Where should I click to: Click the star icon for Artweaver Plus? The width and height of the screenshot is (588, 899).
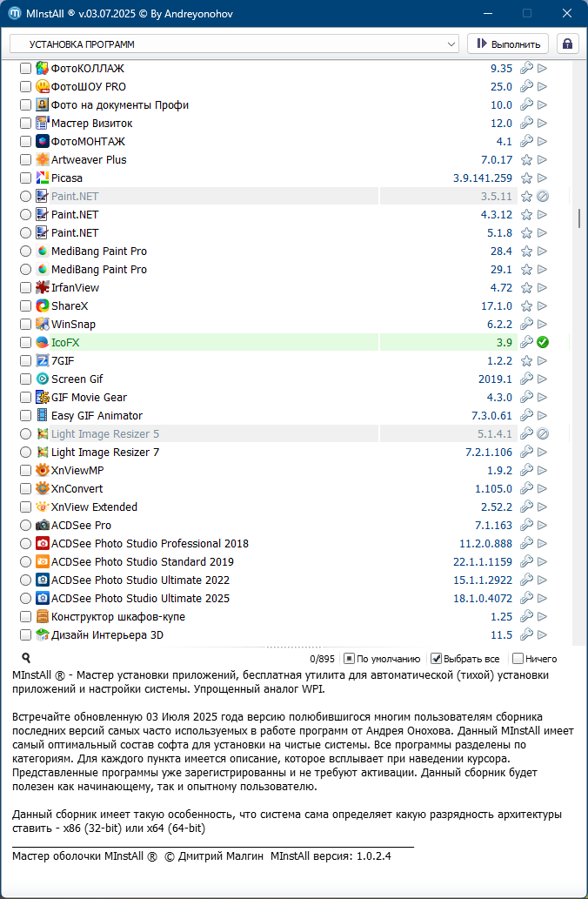tap(526, 160)
